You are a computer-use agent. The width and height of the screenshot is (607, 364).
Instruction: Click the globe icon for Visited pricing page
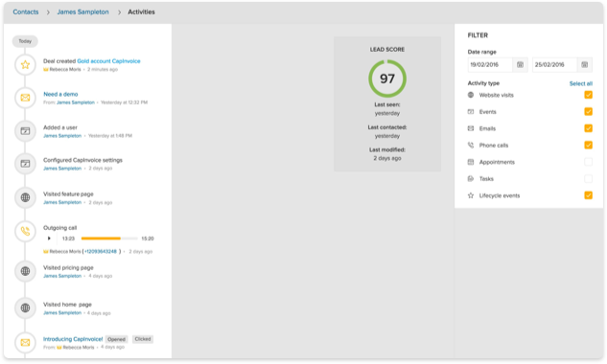coord(25,271)
